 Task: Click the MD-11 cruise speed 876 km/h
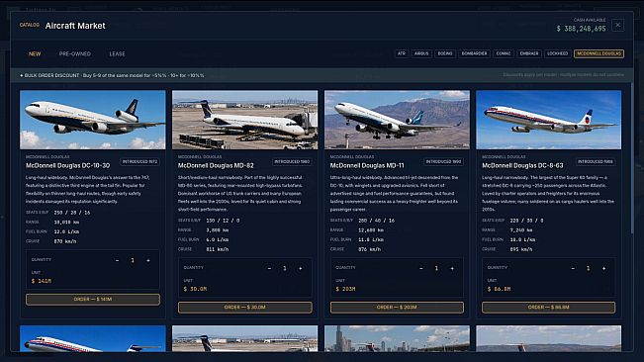tap(369, 249)
